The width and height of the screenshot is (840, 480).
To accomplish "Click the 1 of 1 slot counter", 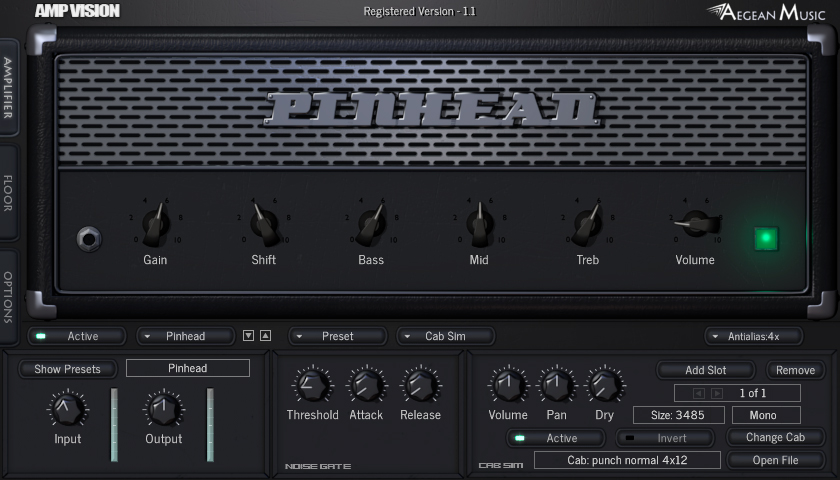I will tap(753, 393).
